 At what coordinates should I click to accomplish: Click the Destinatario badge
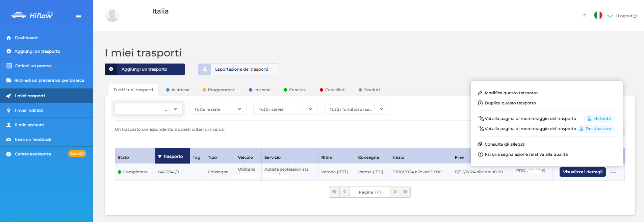point(595,129)
